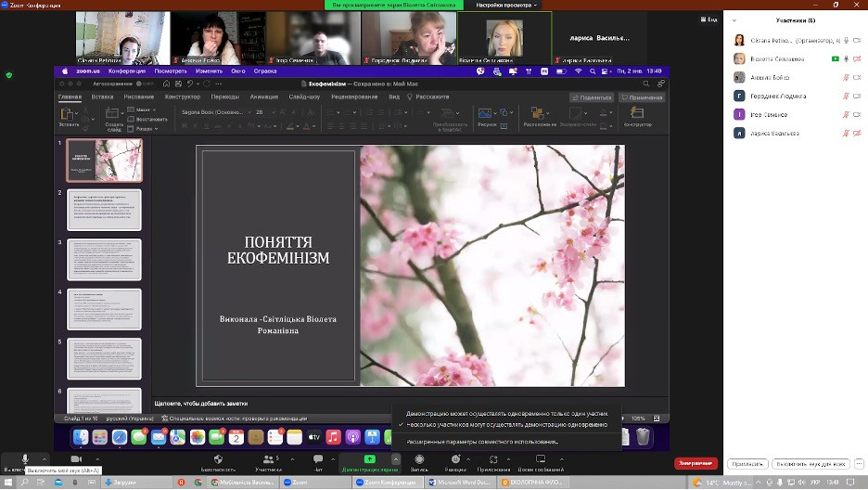Click green Демонстрация экрана share icon
This screenshot has height=490, width=868.
[369, 459]
